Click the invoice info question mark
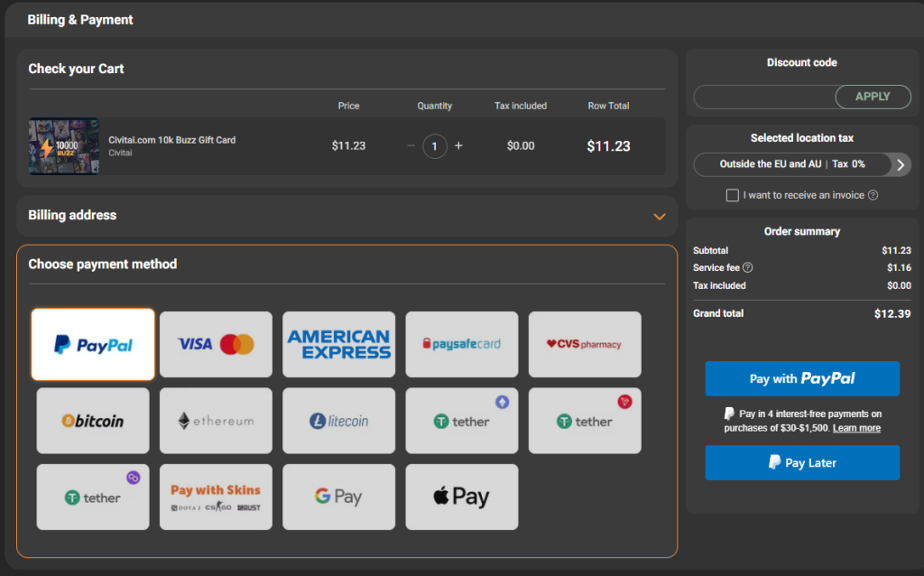The height and width of the screenshot is (576, 924). 873,195
